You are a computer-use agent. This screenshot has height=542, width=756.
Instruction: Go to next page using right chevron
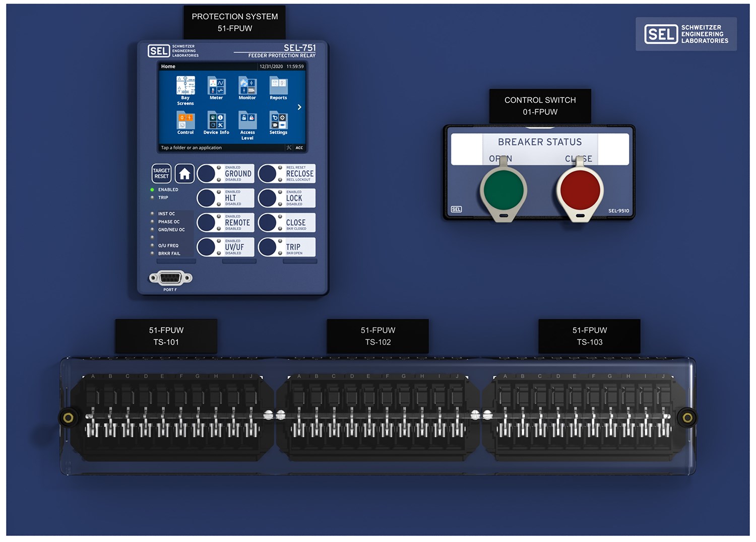[x=299, y=107]
